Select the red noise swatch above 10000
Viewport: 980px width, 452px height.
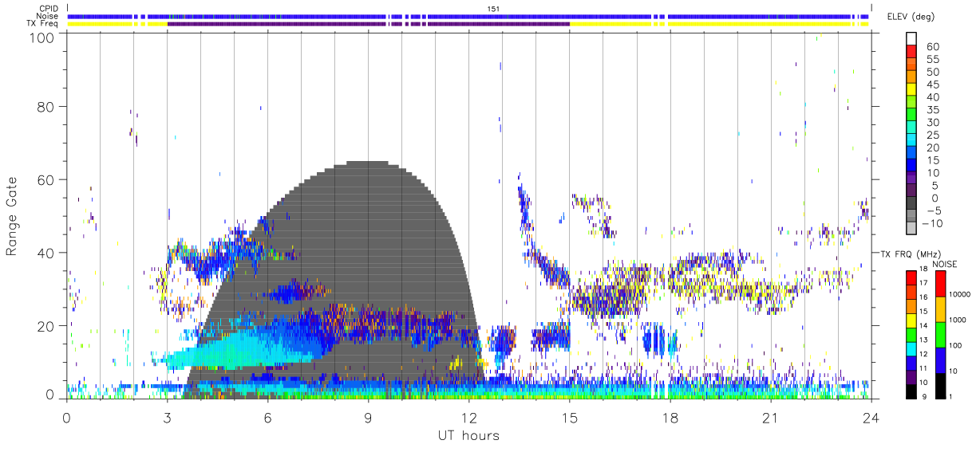coord(941,283)
